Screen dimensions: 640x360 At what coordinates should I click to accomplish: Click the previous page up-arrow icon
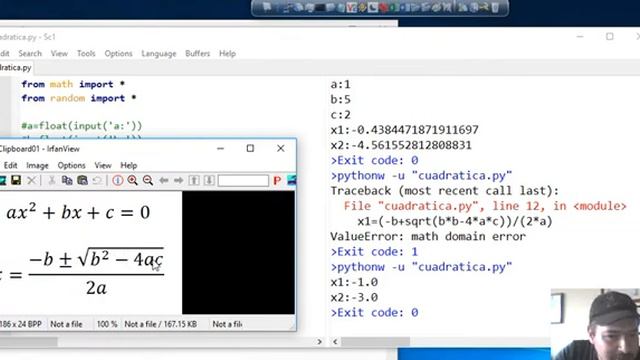click(x=194, y=180)
